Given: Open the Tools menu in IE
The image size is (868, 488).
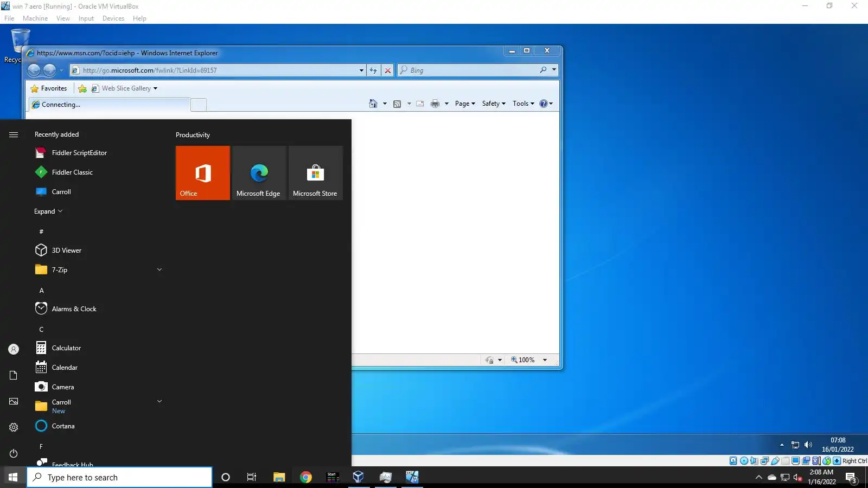Looking at the screenshot, I should [524, 104].
